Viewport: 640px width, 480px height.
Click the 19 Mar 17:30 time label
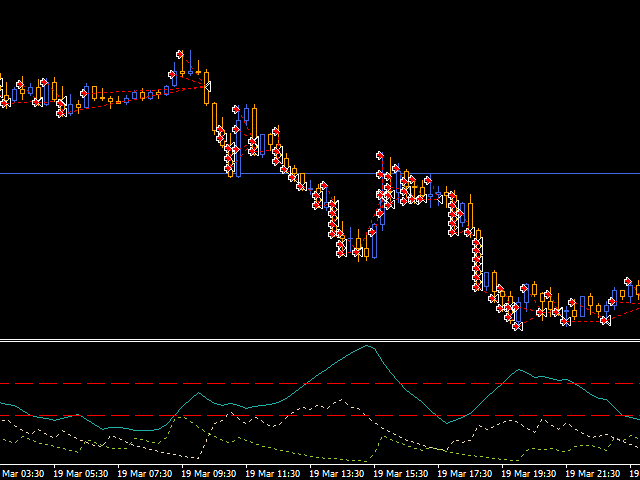coord(468,473)
